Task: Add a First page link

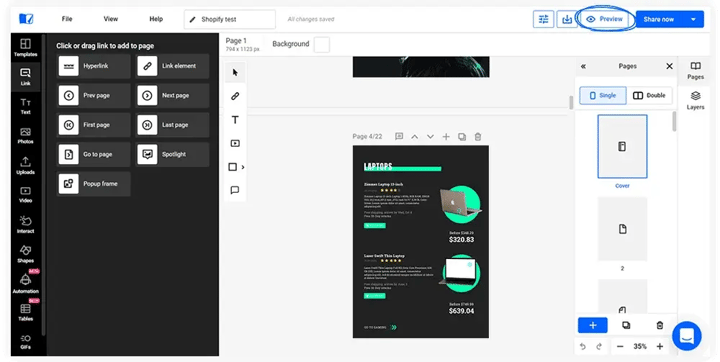Action: pos(94,125)
